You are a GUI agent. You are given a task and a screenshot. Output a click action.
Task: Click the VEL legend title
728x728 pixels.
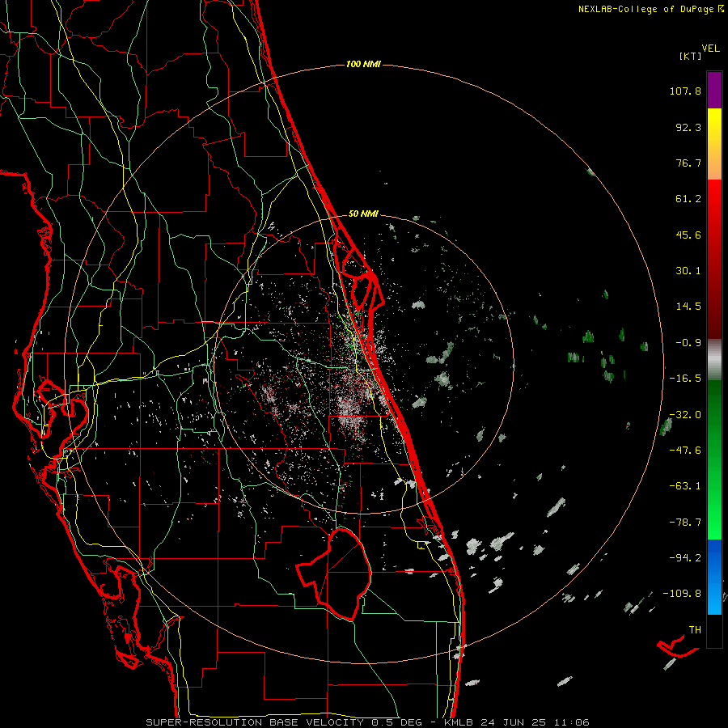(710, 49)
